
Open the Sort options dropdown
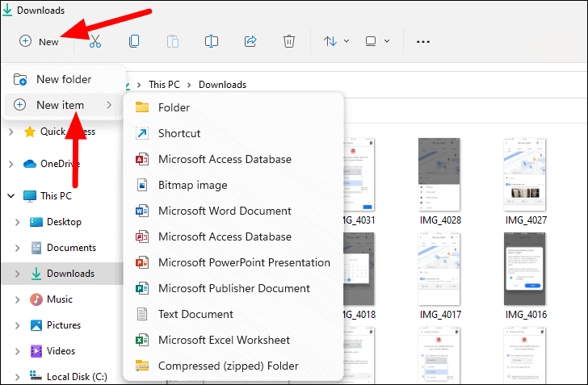[336, 41]
